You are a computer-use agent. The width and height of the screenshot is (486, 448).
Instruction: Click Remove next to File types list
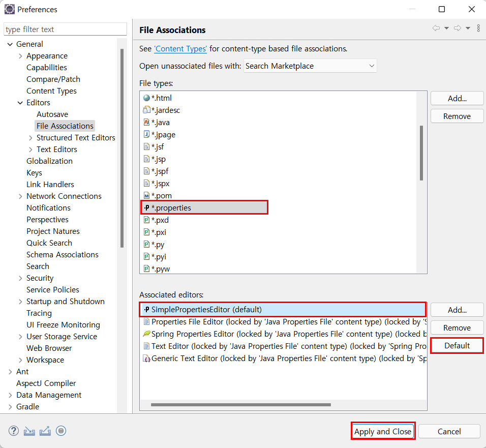tap(457, 116)
